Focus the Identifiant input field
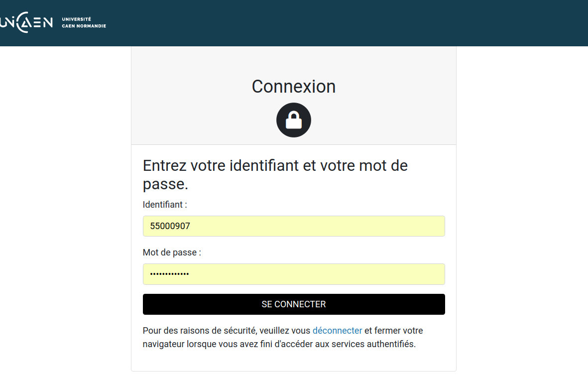Image resolution: width=588 pixels, height=377 pixels. (294, 226)
